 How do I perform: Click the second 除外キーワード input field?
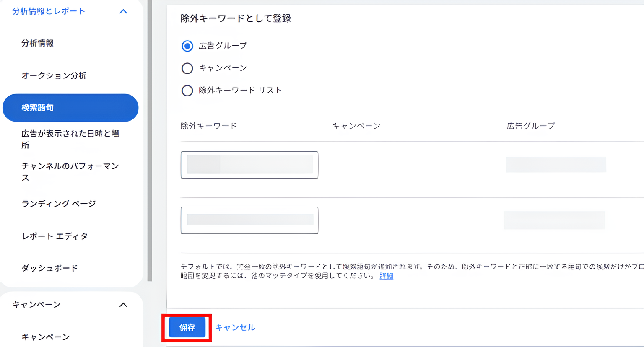click(x=249, y=220)
